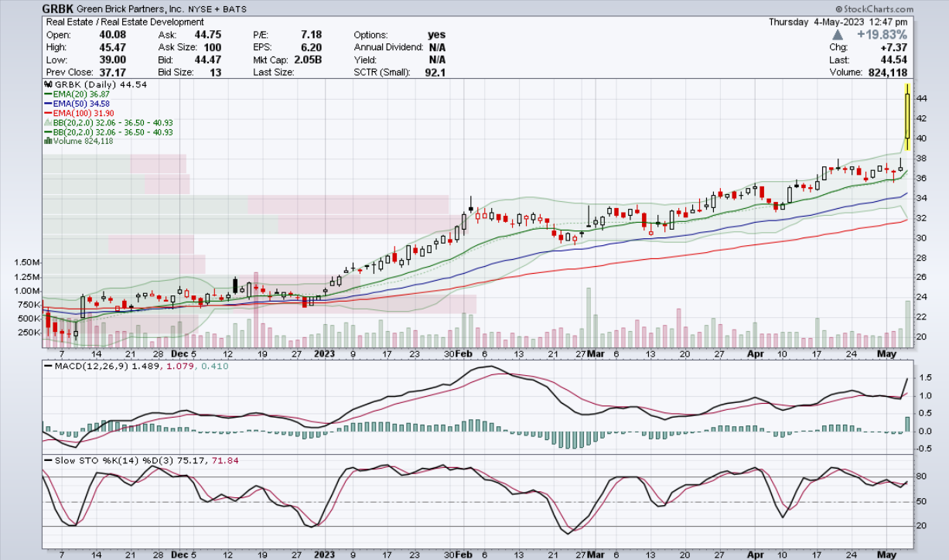949x560 pixels.
Task: Click the 80 stochastic axis label
Action: point(921,477)
